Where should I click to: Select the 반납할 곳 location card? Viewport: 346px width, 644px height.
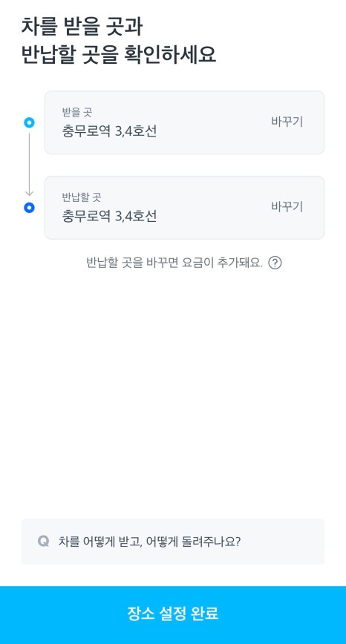(x=184, y=208)
